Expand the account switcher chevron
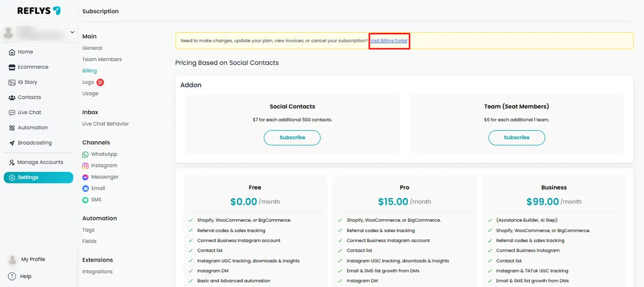The image size is (644, 287). coord(72,32)
